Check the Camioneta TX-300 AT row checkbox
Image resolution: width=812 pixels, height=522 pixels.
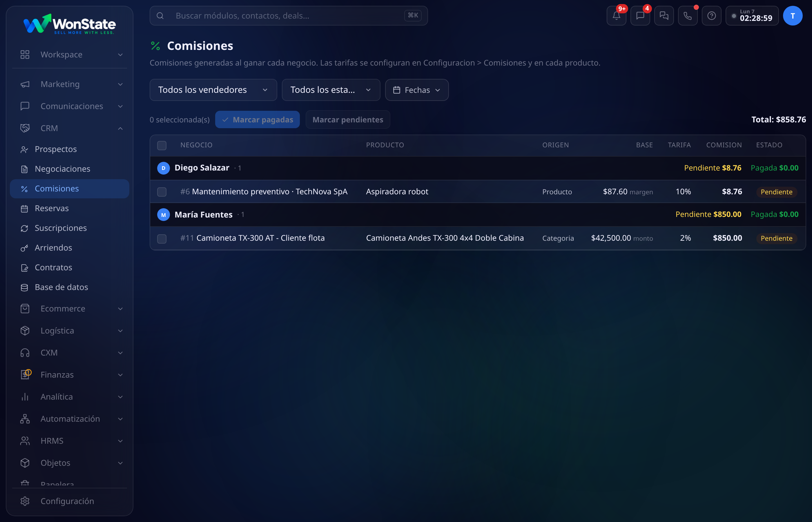(x=162, y=239)
